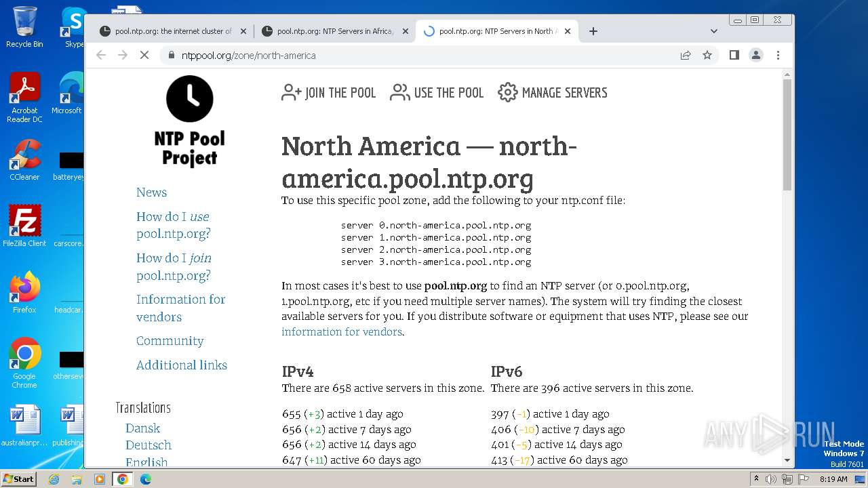Open the Join the Pool link
This screenshot has height=488, width=868.
coord(329,93)
